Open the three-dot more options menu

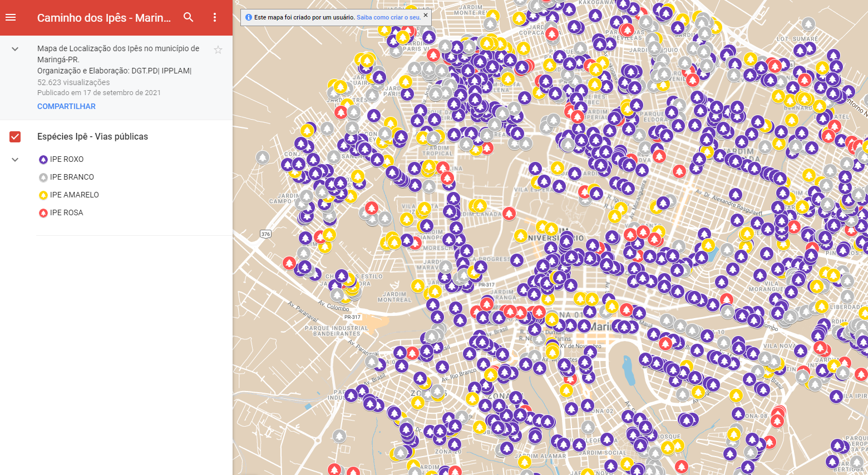tap(215, 17)
